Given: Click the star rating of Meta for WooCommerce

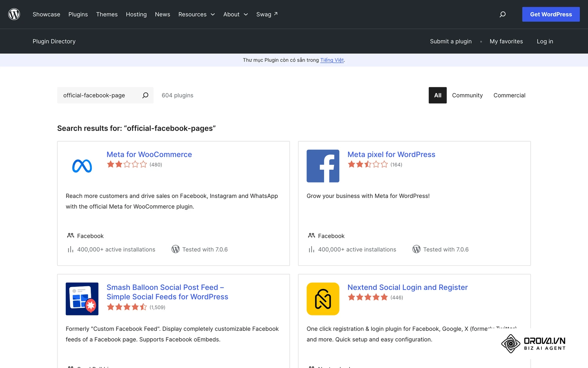Looking at the screenshot, I should tap(127, 164).
